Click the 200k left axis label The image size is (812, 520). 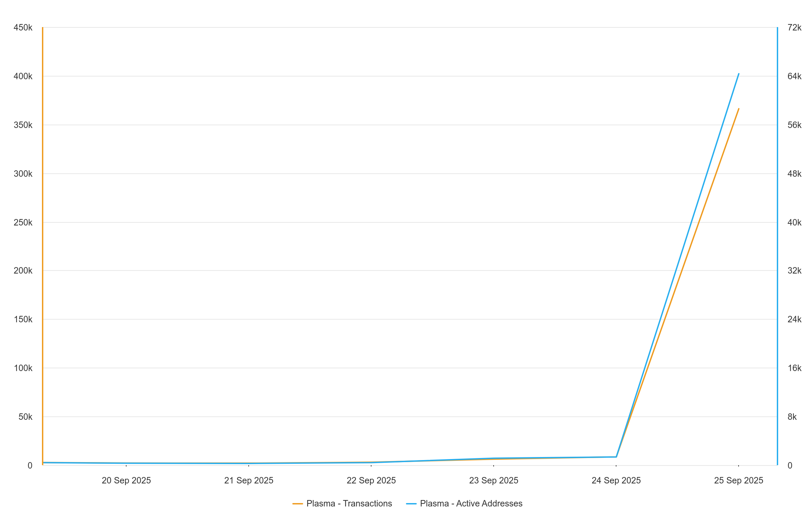click(x=23, y=270)
